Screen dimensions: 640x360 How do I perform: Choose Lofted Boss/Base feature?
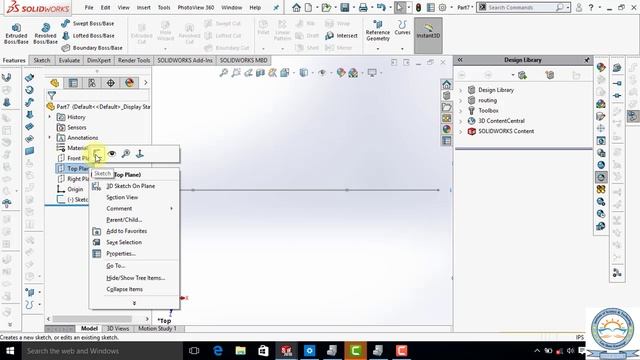(x=88, y=36)
